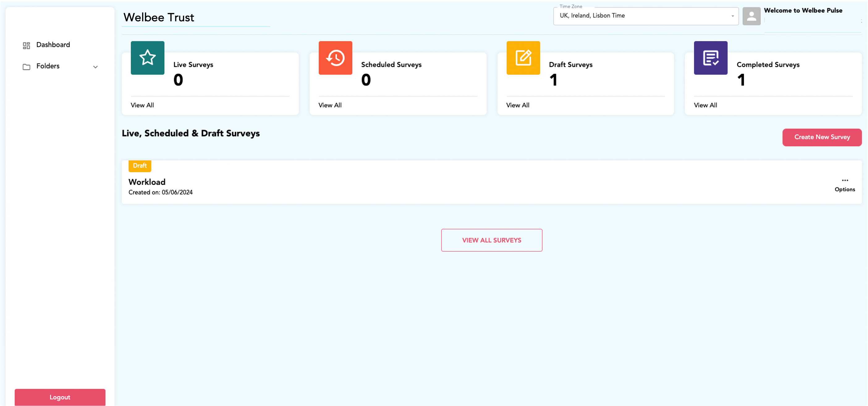Click the user profile avatar icon
Screen dimensions: 868x406
[x=752, y=16]
